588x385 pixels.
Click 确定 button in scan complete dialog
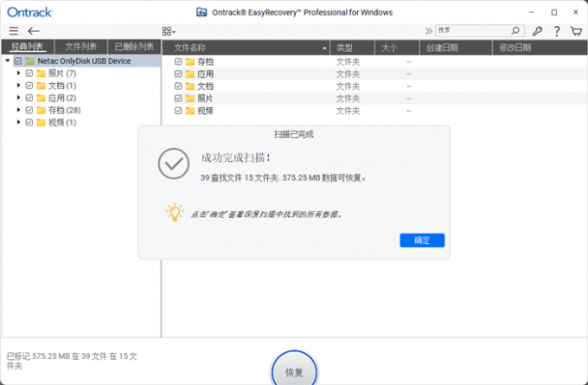point(422,241)
